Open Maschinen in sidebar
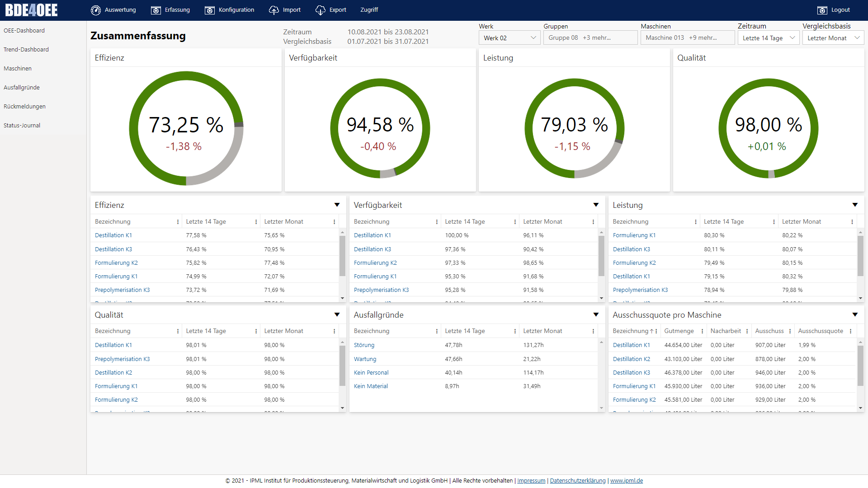Viewport: 868px width, 488px height. [x=18, y=69]
